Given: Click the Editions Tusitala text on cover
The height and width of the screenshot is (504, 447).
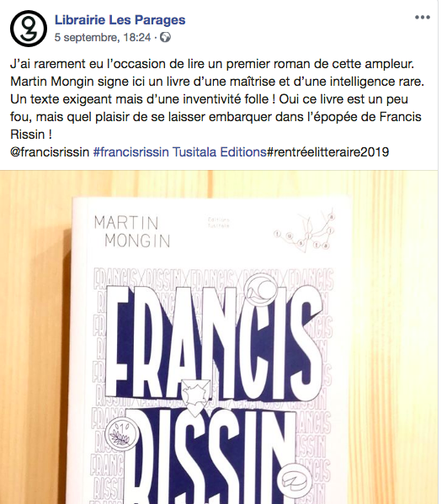Looking at the screenshot, I should click(x=218, y=223).
